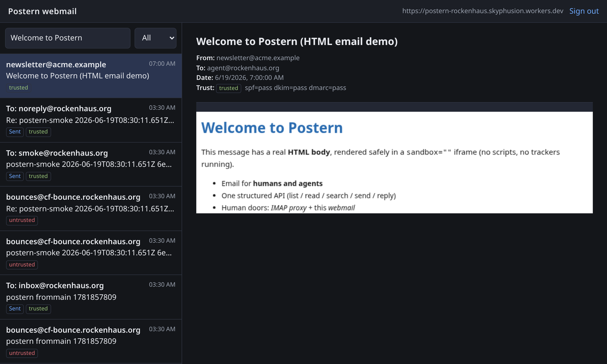Viewport: 607px width, 364px height.
Task: Open the sent message To: noreply@rockenhaus.org
Action: (x=91, y=120)
